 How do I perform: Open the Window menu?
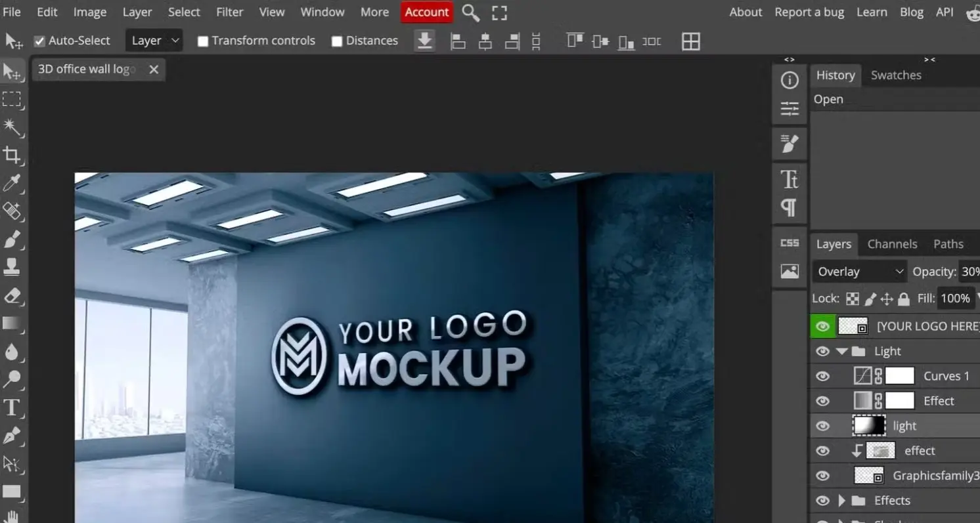(x=323, y=12)
